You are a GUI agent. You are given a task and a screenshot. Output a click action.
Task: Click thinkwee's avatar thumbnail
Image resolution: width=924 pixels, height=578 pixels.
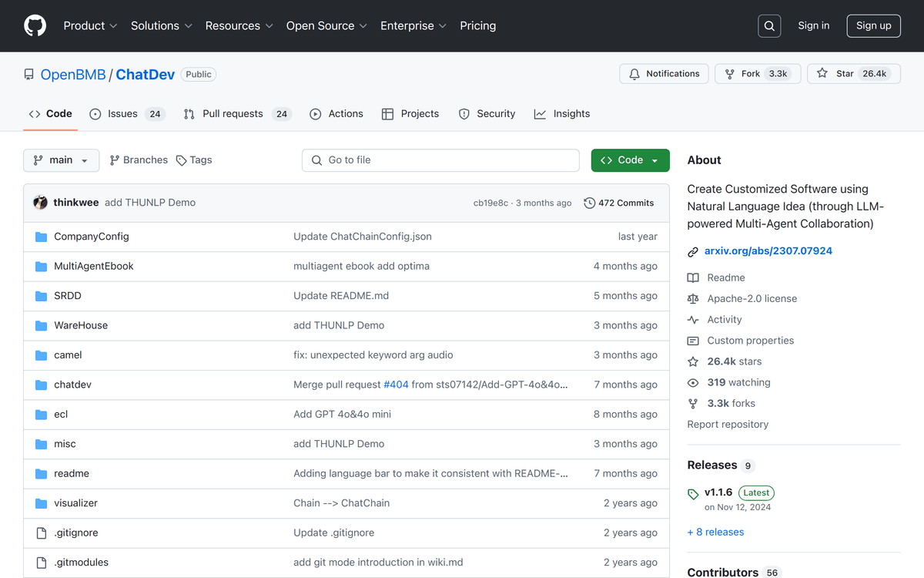pos(41,203)
